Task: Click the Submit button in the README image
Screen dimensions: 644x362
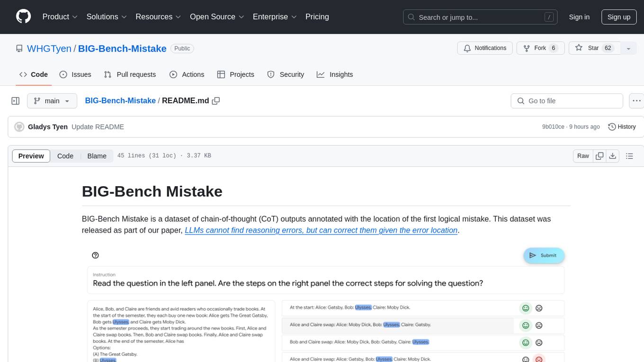Action: pos(544,255)
